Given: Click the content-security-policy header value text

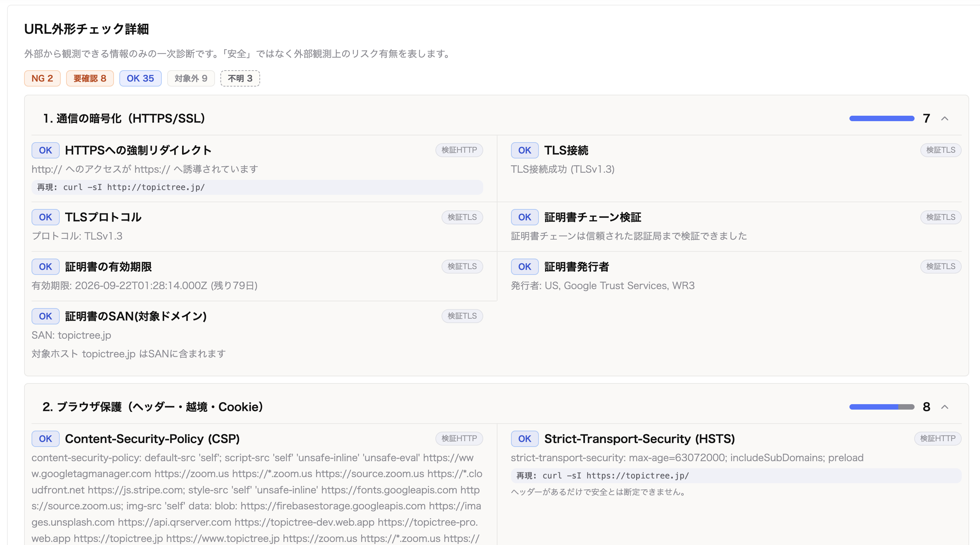Looking at the screenshot, I should click(257, 498).
